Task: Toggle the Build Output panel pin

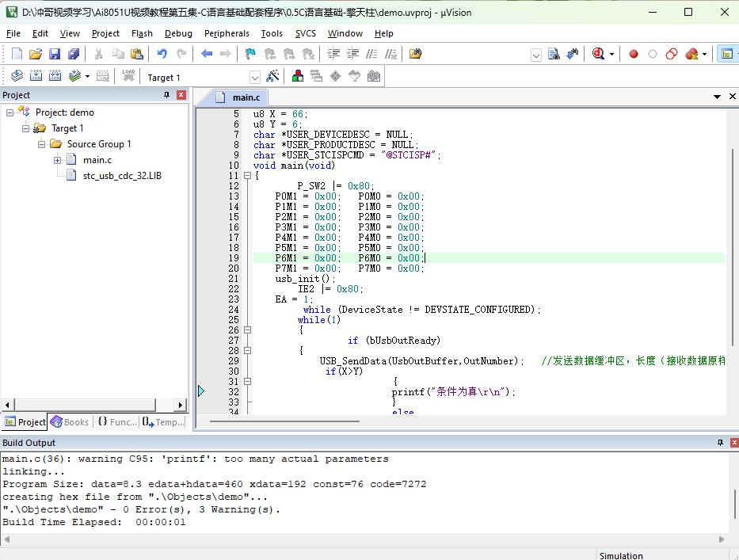Action: pos(720,442)
